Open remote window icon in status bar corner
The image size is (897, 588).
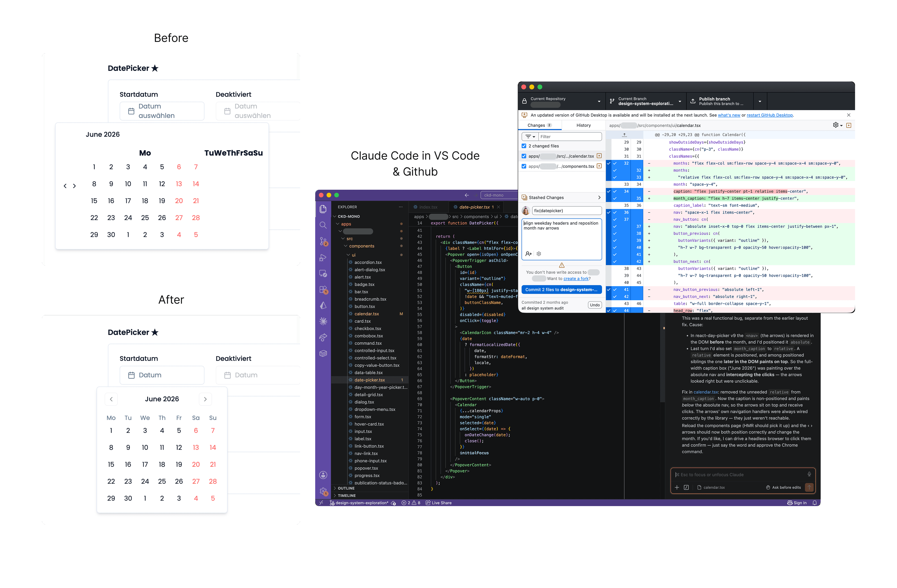(321, 503)
